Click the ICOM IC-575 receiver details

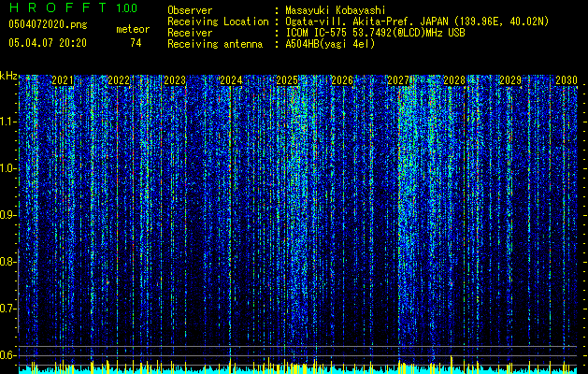(x=375, y=33)
